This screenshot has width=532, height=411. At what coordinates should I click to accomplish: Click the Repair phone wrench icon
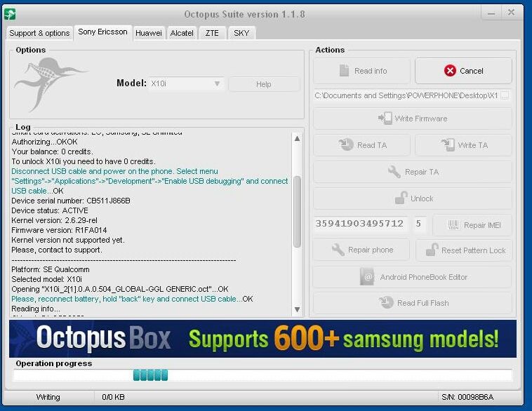338,250
